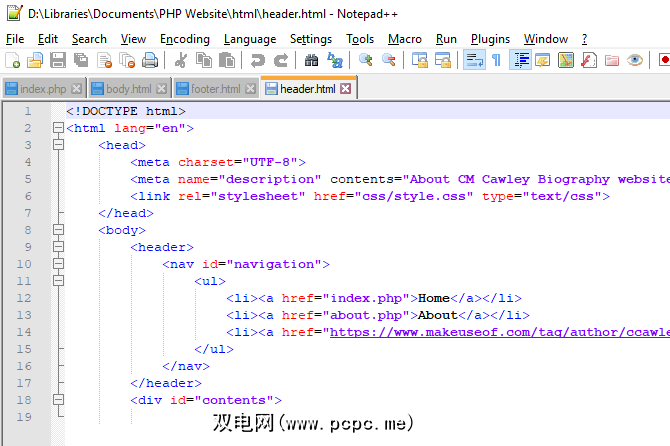Open the question mark help menu

click(584, 39)
